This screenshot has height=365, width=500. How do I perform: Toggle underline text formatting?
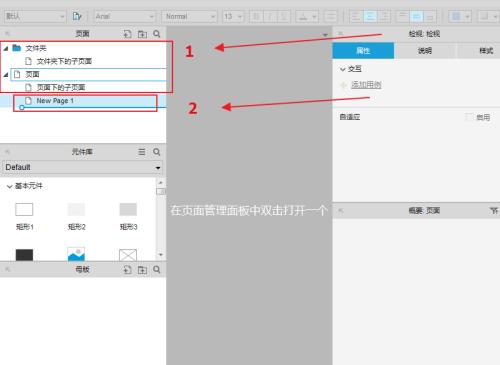[283, 16]
